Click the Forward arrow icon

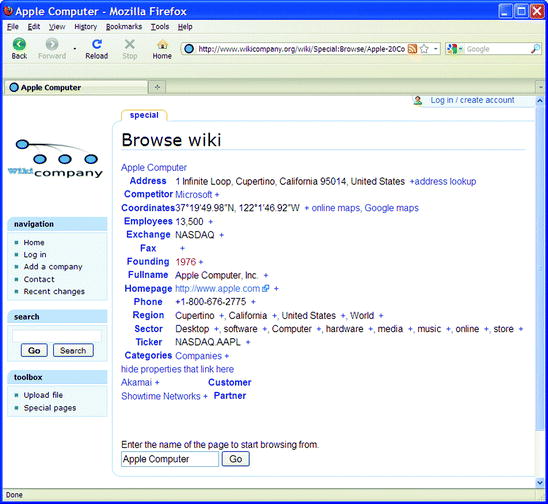point(52,44)
